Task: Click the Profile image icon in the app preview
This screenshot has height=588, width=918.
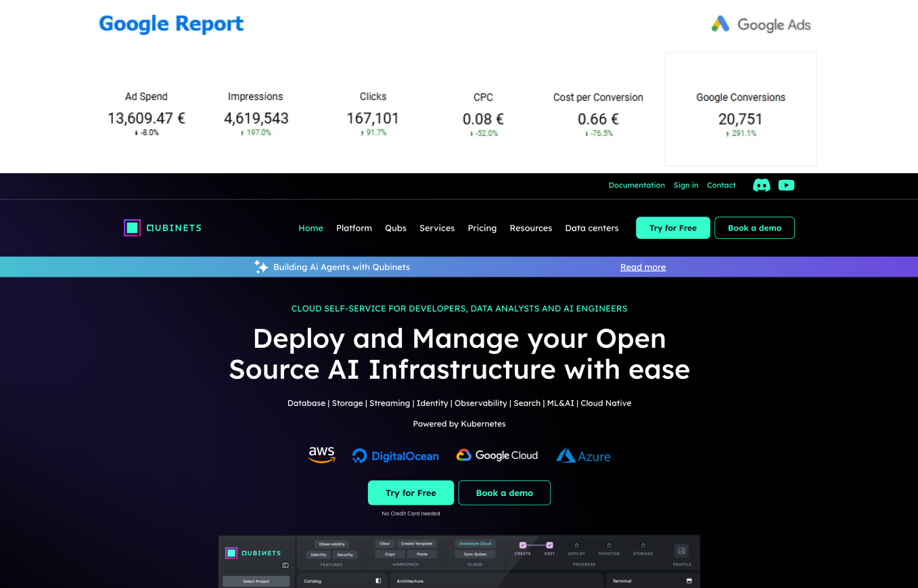Action: click(682, 551)
